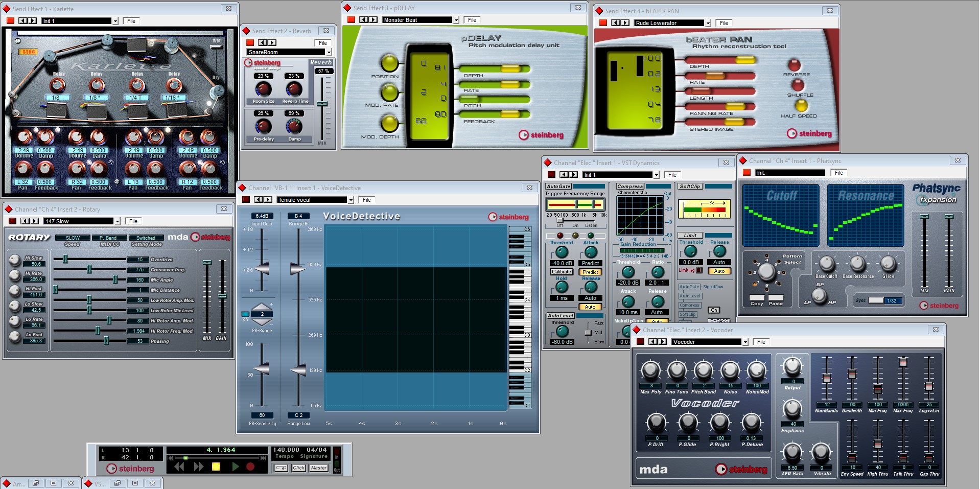Open female vocal preset dropdown in VoiceDetective
The image size is (980, 489).
(x=351, y=200)
